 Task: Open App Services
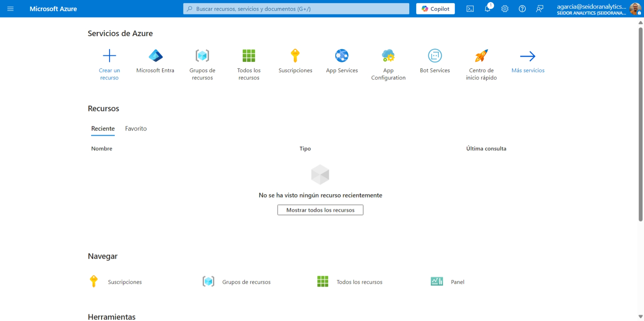click(x=342, y=61)
